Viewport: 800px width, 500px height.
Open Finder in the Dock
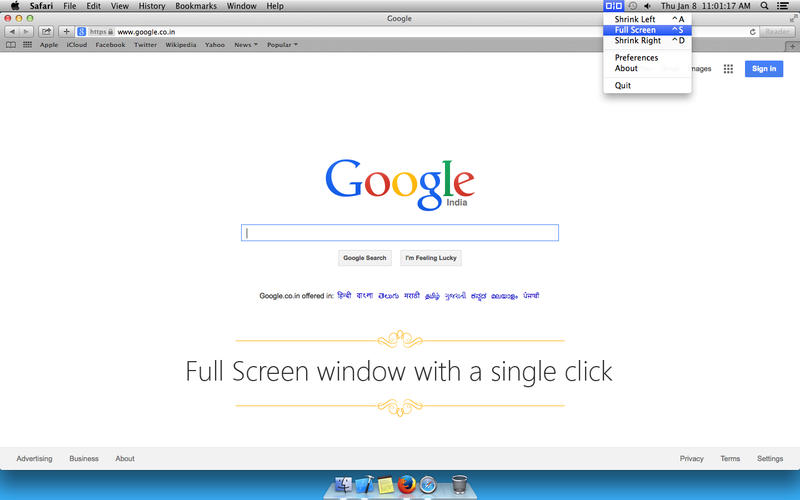(x=343, y=485)
